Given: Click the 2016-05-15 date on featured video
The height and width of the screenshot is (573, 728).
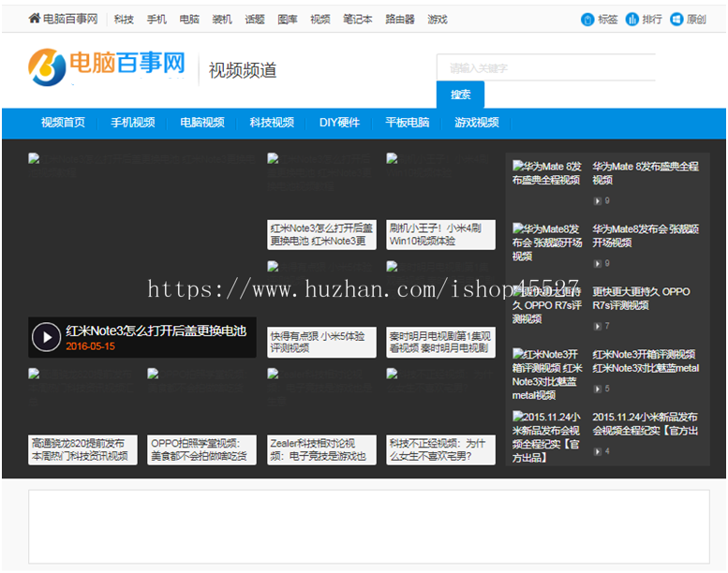Looking at the screenshot, I should click(x=90, y=346).
